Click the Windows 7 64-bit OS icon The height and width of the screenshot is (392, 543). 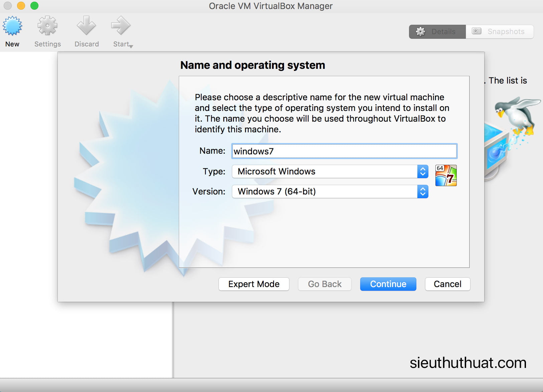tap(446, 175)
